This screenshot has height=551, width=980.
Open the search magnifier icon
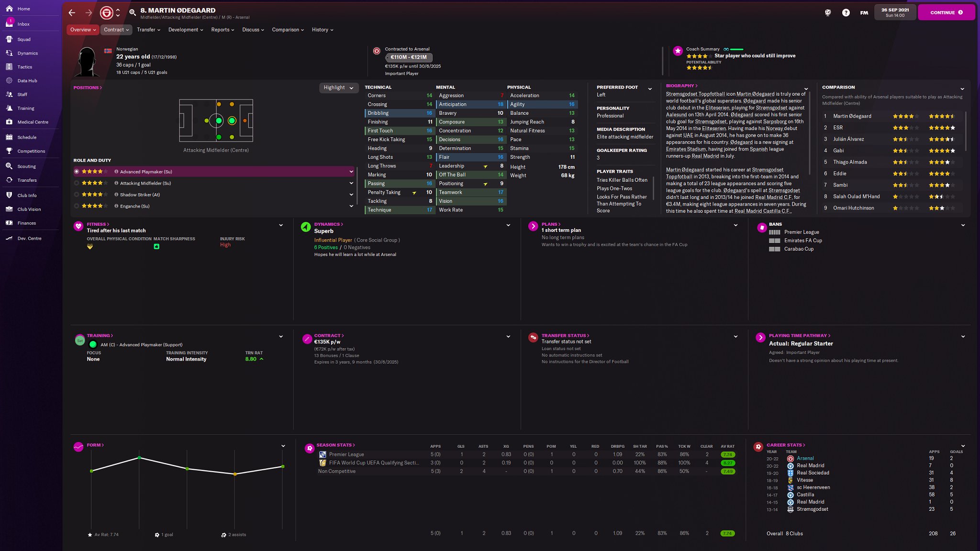pyautogui.click(x=133, y=13)
